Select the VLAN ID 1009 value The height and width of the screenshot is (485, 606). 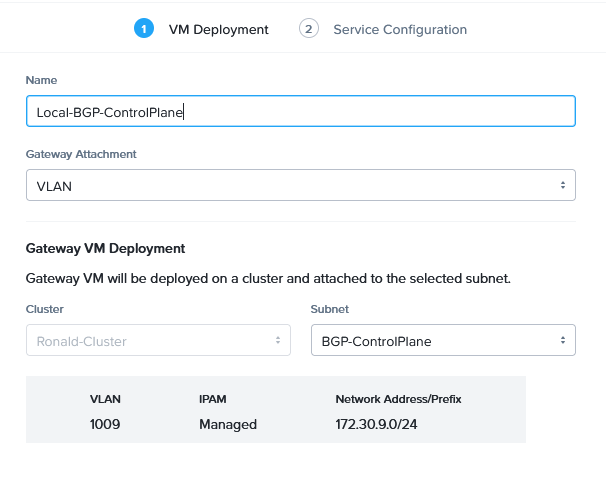(x=105, y=424)
